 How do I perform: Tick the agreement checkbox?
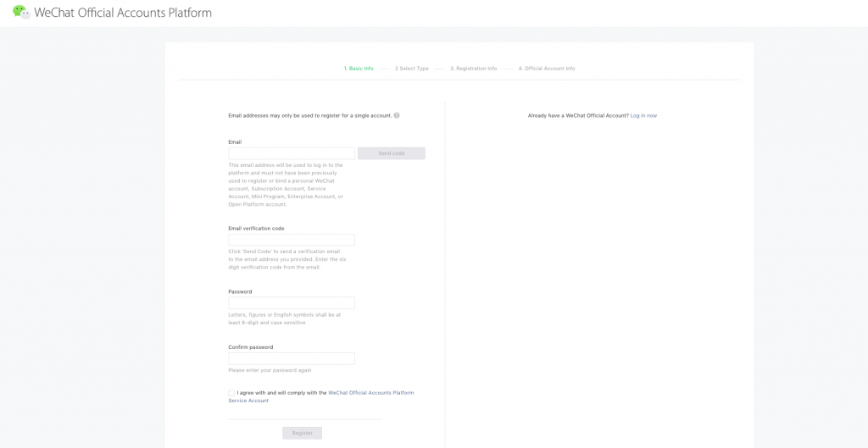point(231,393)
